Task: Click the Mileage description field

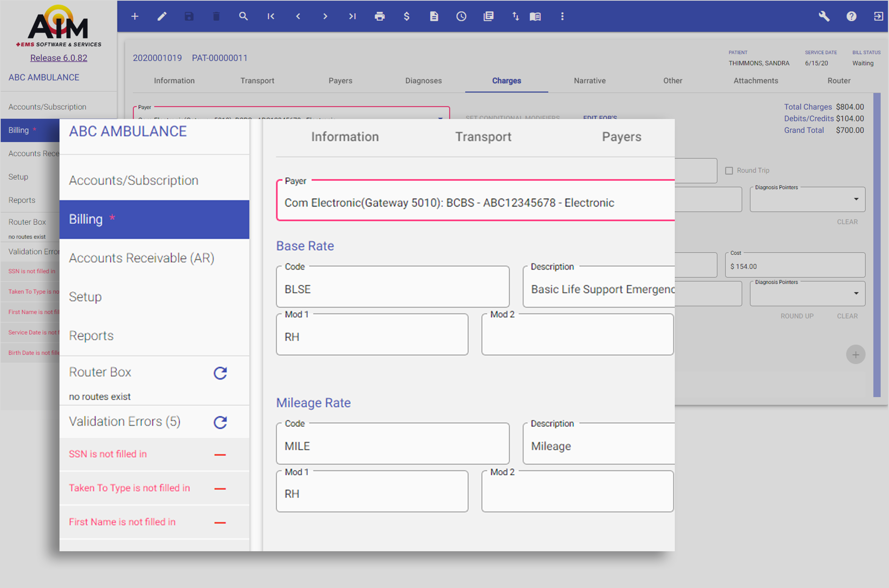Action: click(x=598, y=444)
